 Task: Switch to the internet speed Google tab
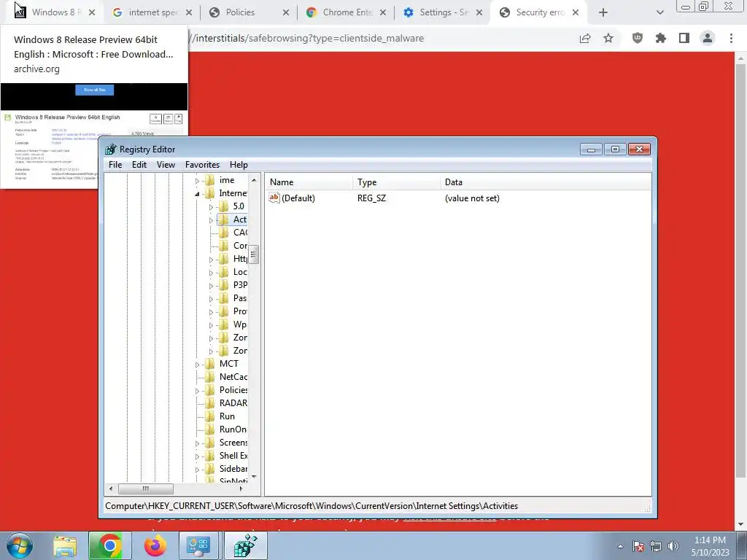coord(152,12)
